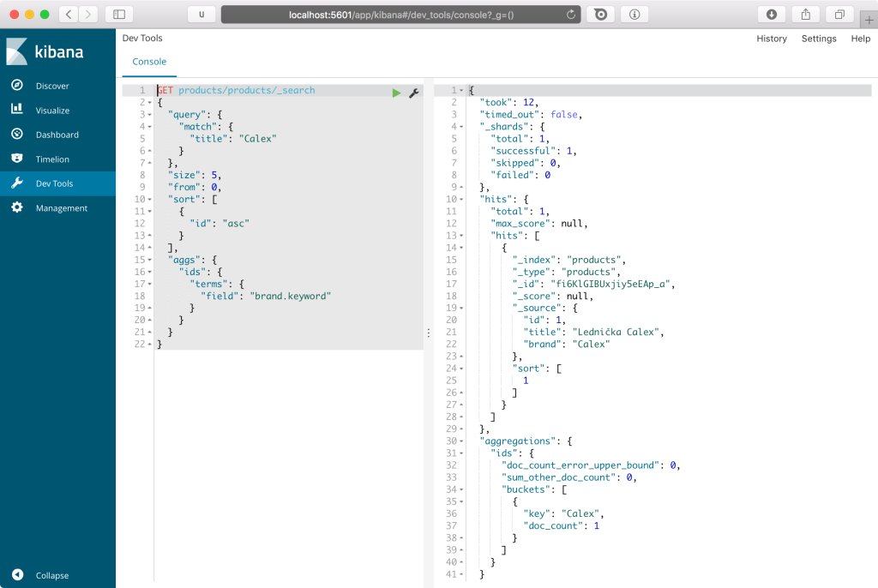Reload the page using refresh icon

point(570,15)
